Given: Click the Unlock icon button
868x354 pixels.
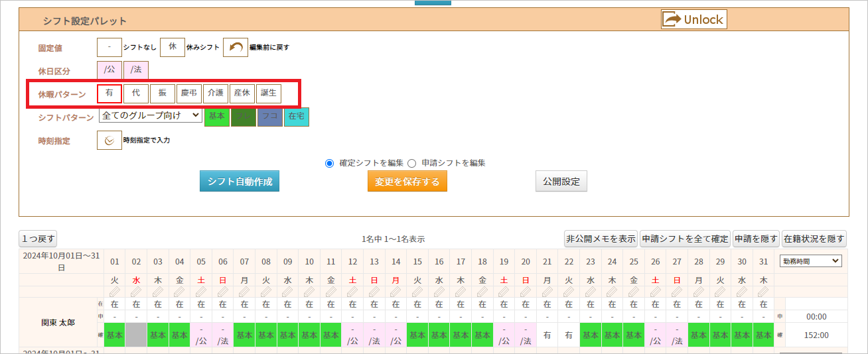Looking at the screenshot, I should pyautogui.click(x=693, y=19).
